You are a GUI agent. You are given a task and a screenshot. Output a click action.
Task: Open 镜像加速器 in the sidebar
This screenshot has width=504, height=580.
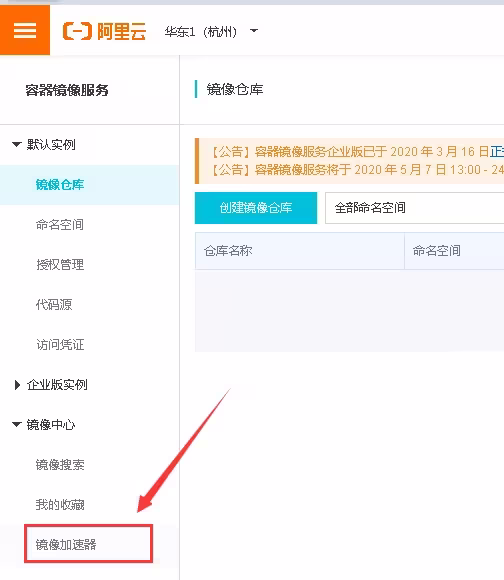pyautogui.click(x=66, y=544)
